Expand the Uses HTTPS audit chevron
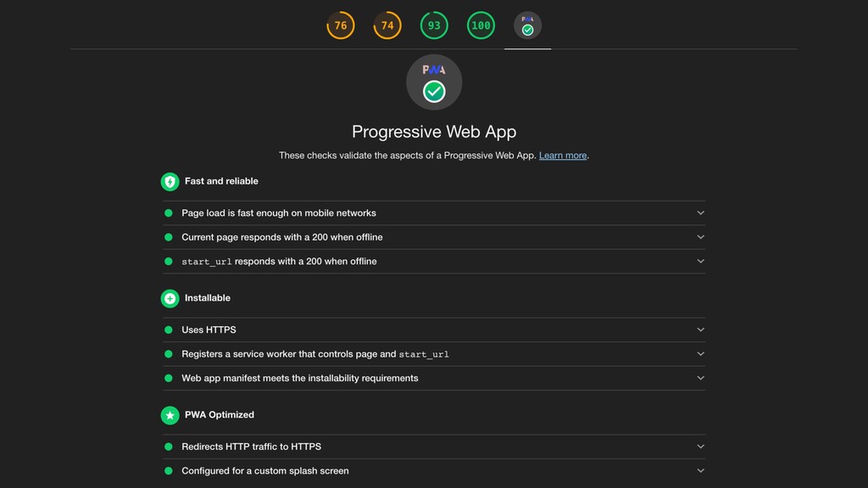 [x=700, y=330]
